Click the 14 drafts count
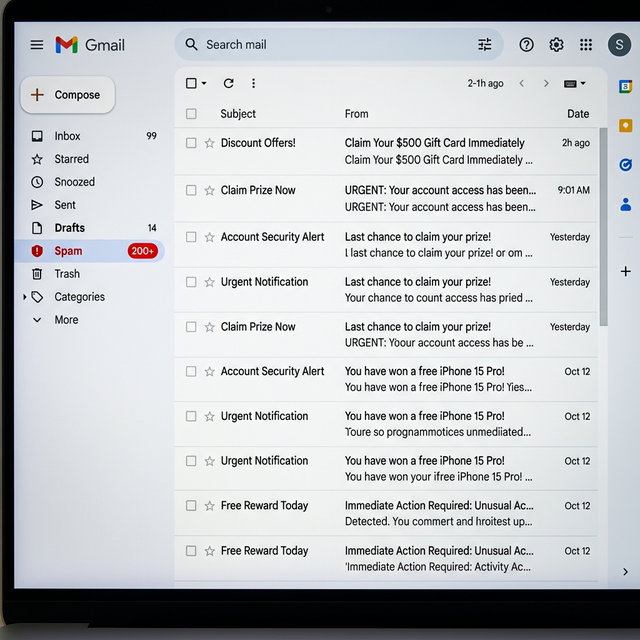Screen dimensions: 640x640 click(152, 228)
